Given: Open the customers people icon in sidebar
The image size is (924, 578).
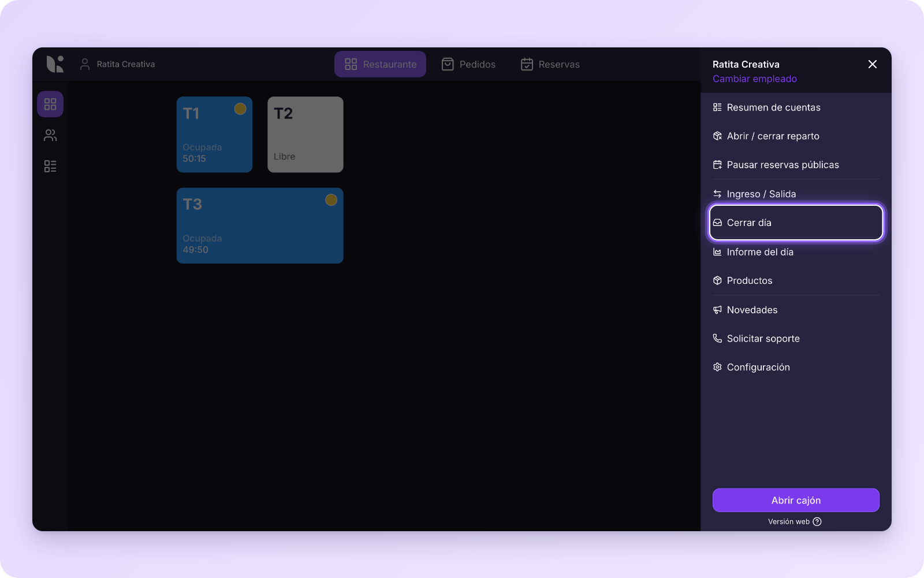Looking at the screenshot, I should pos(50,135).
